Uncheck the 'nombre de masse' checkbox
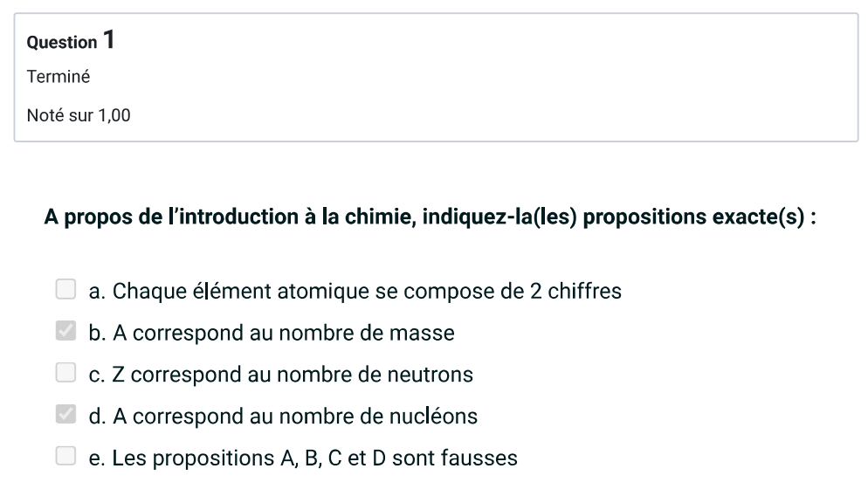This screenshot has height=503, width=868. (x=65, y=331)
